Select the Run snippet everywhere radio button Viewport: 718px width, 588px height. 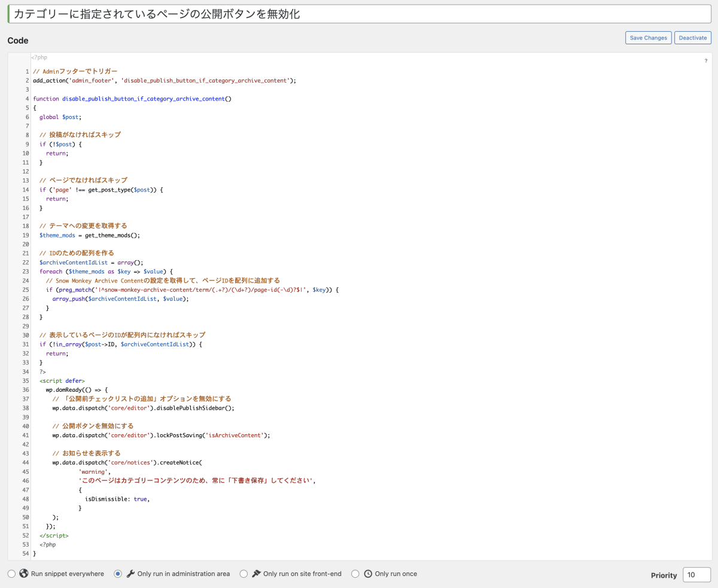[12, 574]
